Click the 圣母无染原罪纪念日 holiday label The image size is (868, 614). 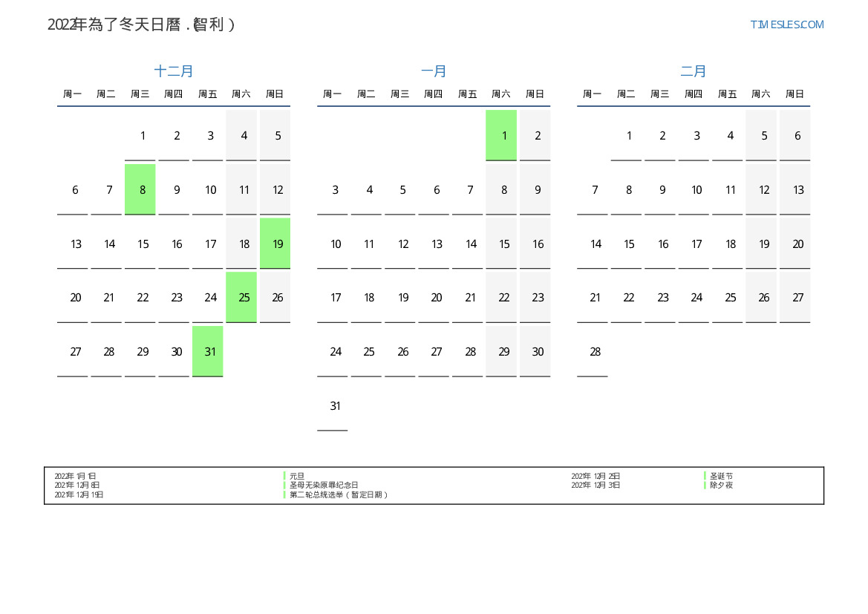click(324, 485)
